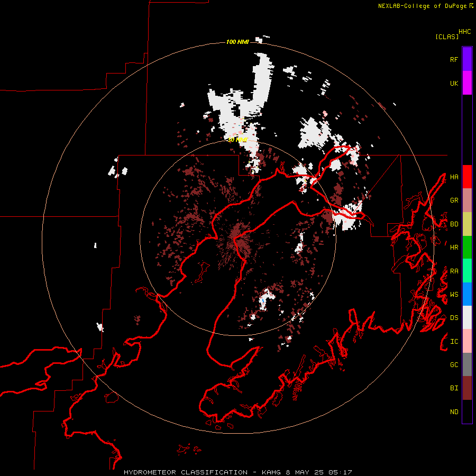Click the BI legend label

[x=454, y=388]
